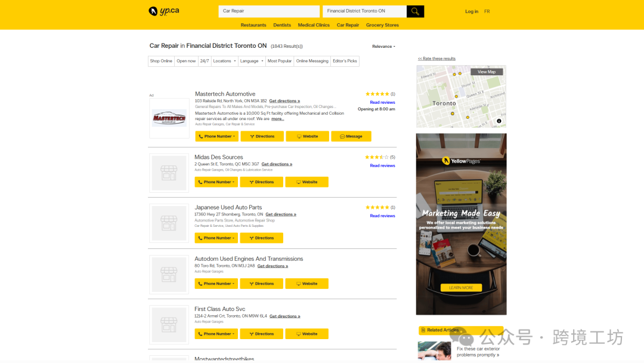Expand the Locations filter dropdown

225,61
